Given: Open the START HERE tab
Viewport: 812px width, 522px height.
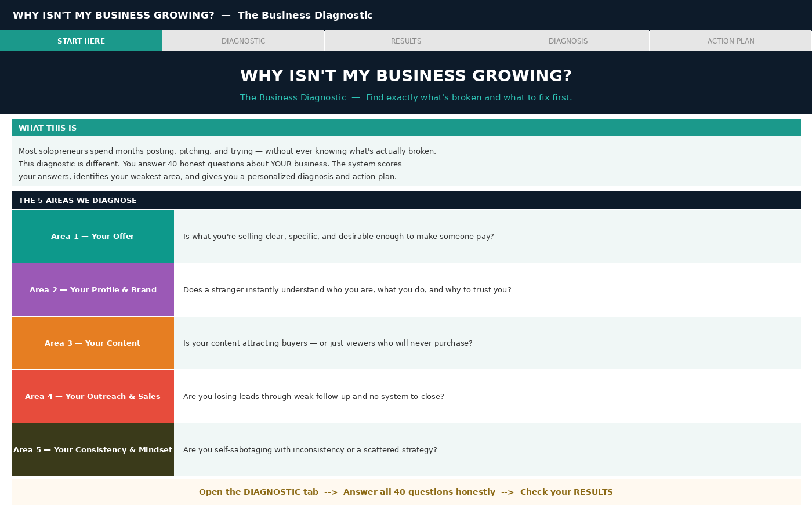Looking at the screenshot, I should (81, 41).
